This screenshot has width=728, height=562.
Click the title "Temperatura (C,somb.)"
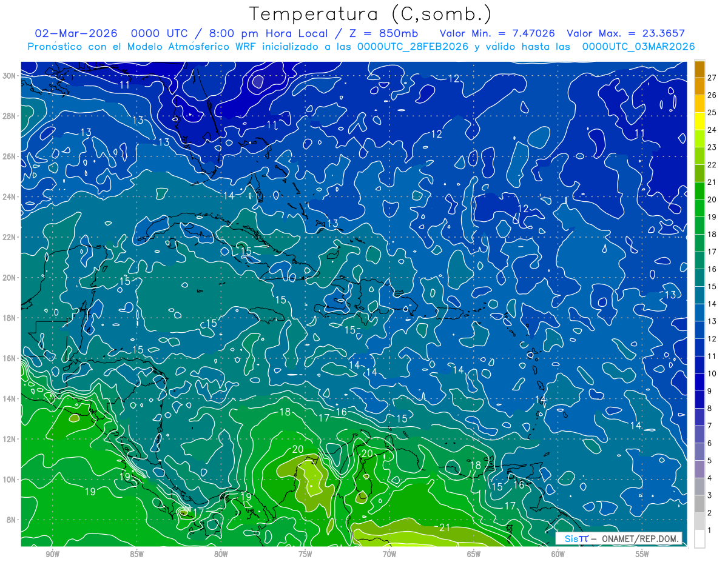click(370, 14)
